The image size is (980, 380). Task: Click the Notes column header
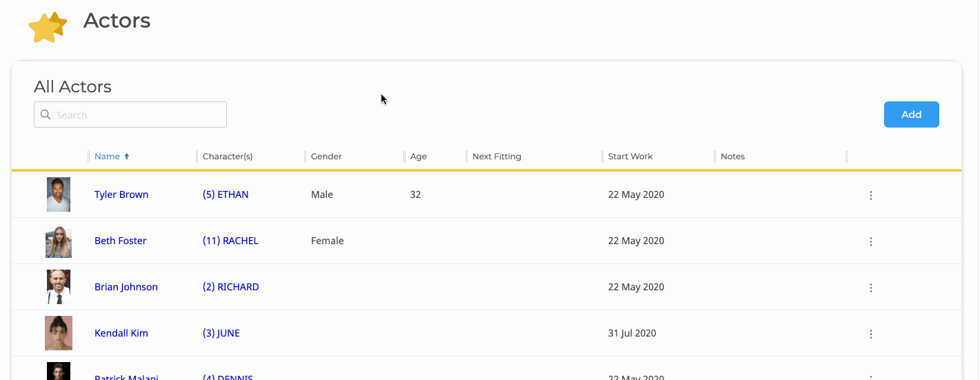(732, 157)
